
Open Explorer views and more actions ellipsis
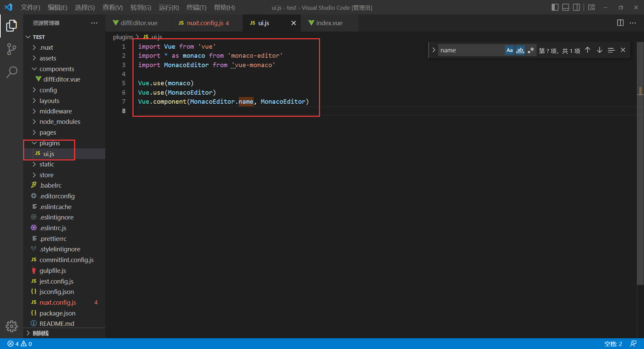pyautogui.click(x=94, y=23)
